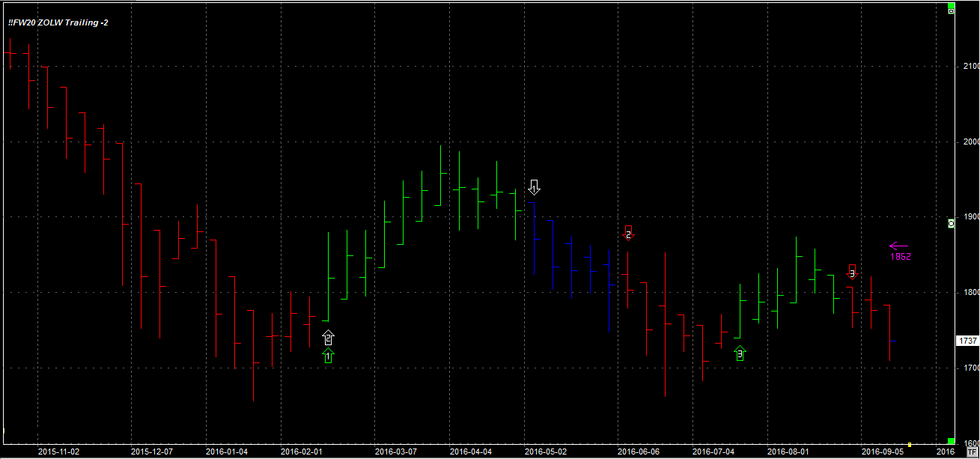Image resolution: width=980 pixels, height=459 pixels.
Task: Click the magenta left-pointing arrow
Action: (x=898, y=245)
